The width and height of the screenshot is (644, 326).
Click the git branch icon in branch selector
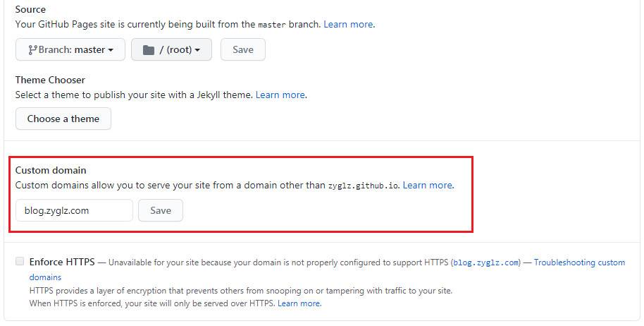32,50
